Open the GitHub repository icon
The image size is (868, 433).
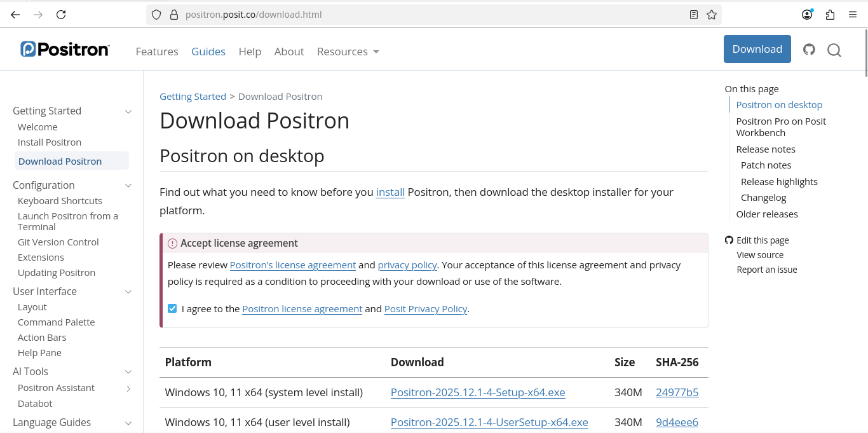point(809,50)
